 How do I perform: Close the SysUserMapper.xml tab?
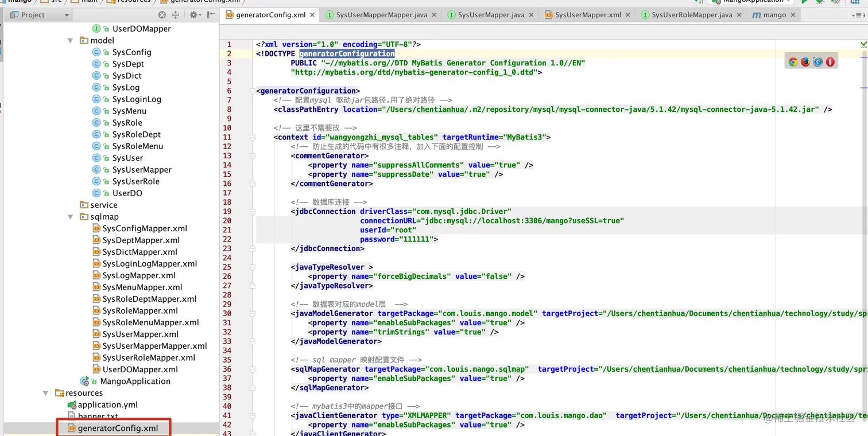629,15
